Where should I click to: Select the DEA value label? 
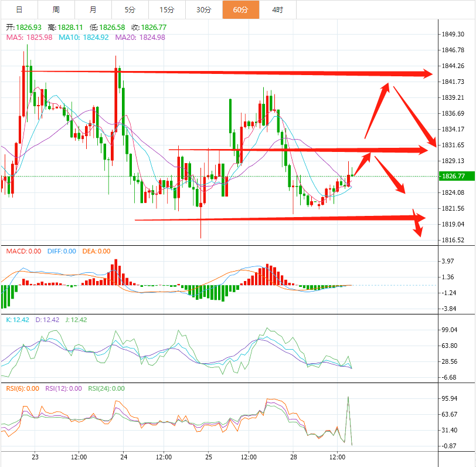click(95, 251)
